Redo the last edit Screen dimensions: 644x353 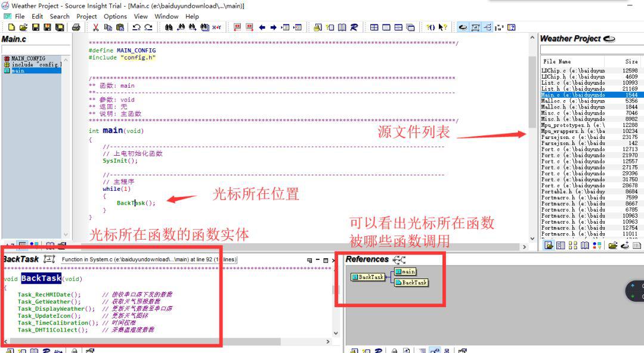148,27
